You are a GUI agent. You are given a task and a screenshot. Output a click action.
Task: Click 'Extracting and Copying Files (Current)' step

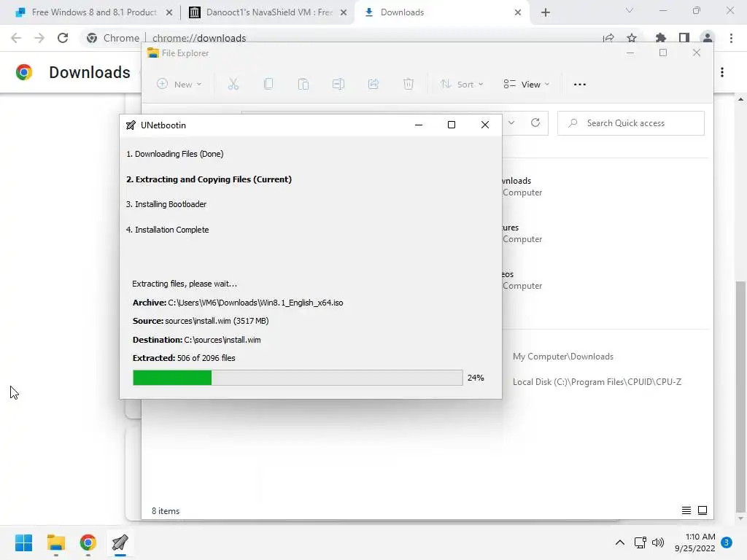(x=209, y=179)
